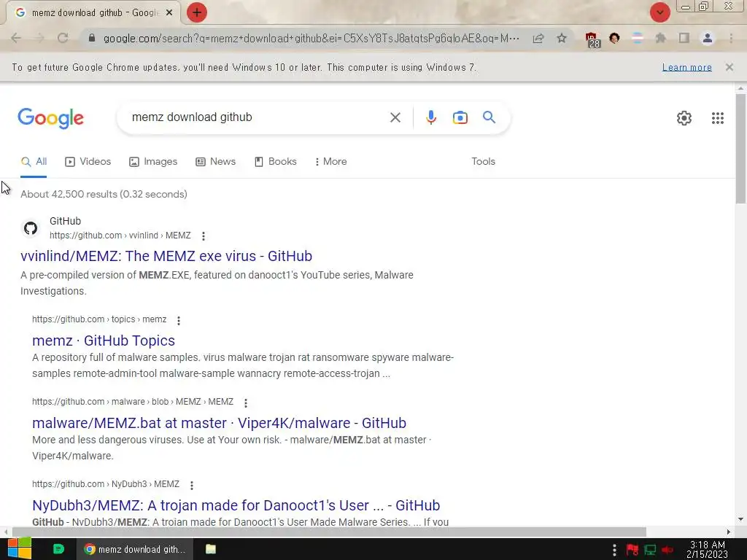Click the vertical scrollbar thumb
The width and height of the screenshot is (747, 560).
tap(741, 149)
